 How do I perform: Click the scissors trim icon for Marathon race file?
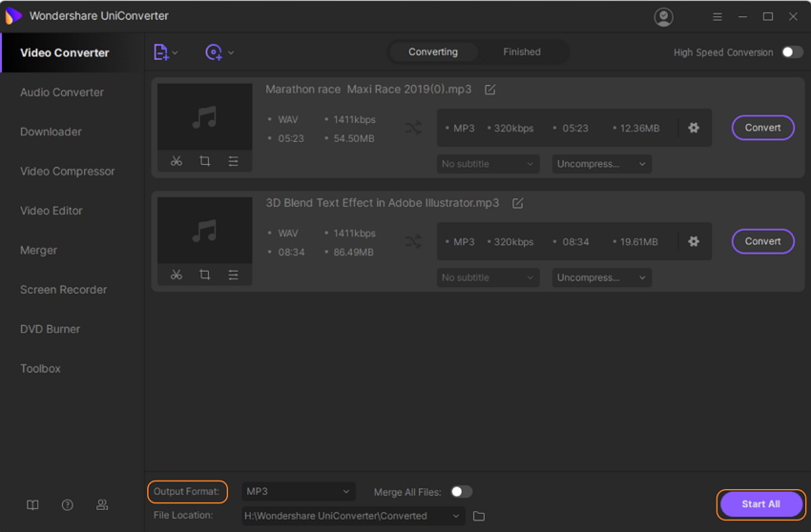(177, 162)
